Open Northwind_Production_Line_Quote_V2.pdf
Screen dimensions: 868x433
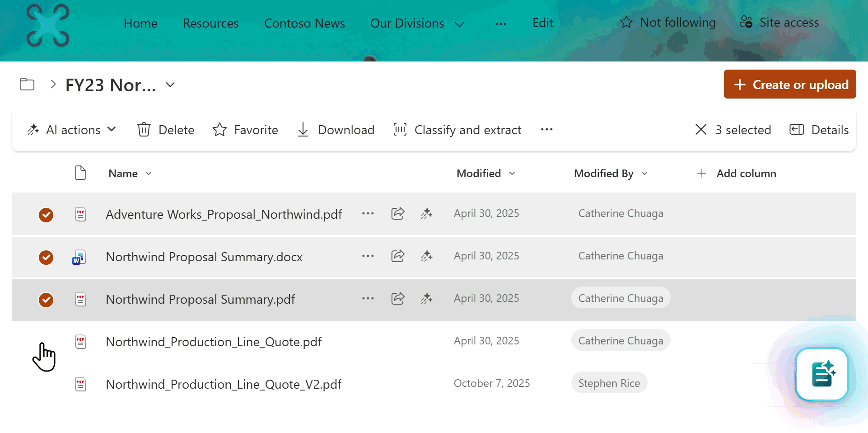point(223,384)
